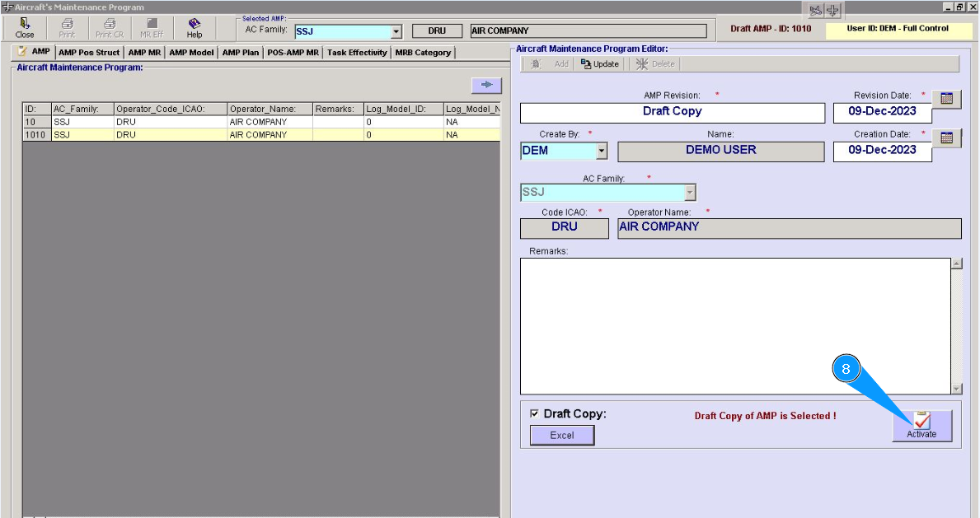The height and width of the screenshot is (518, 980).
Task: Open the Task Effectivity tab
Action: pyautogui.click(x=357, y=53)
